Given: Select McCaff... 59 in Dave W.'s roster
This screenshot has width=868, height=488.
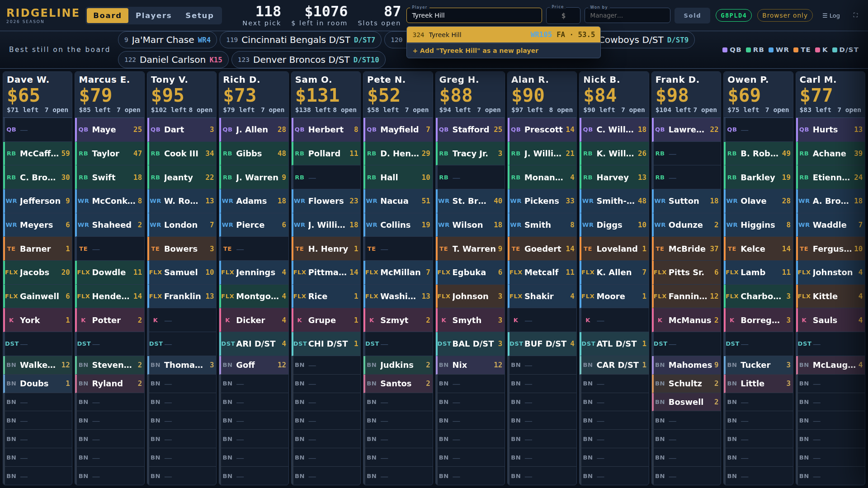Looking at the screenshot, I should (x=38, y=154).
